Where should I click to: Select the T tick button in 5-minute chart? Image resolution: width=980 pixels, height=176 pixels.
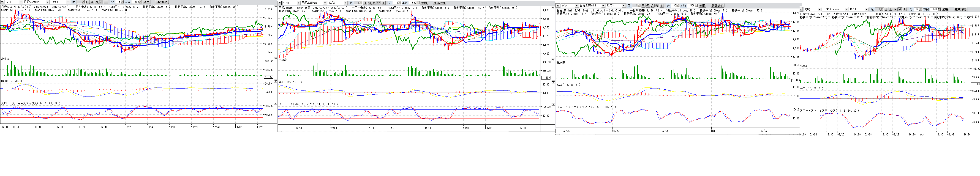pyautogui.click(x=106, y=2)
